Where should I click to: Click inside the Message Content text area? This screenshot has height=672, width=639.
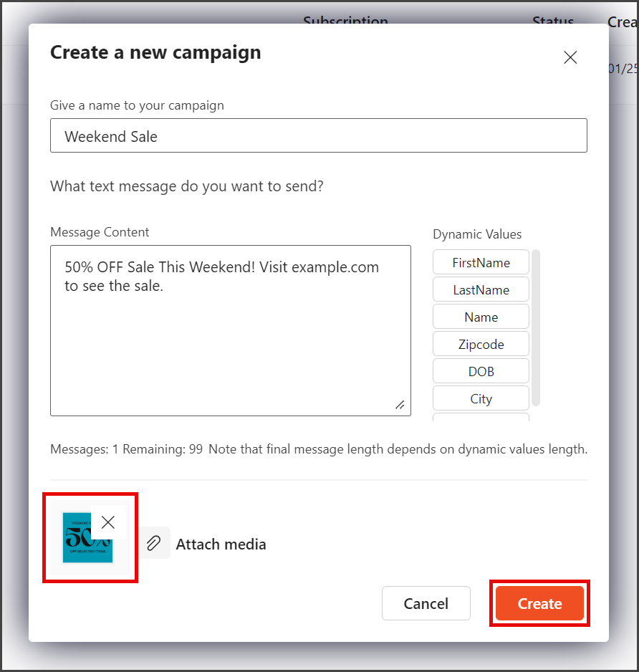tap(231, 330)
